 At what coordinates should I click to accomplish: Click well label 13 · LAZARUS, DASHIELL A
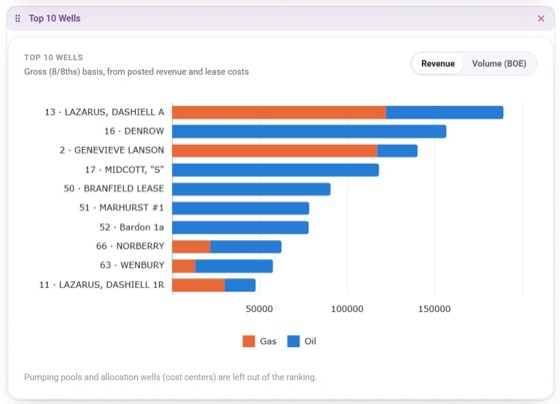click(104, 112)
